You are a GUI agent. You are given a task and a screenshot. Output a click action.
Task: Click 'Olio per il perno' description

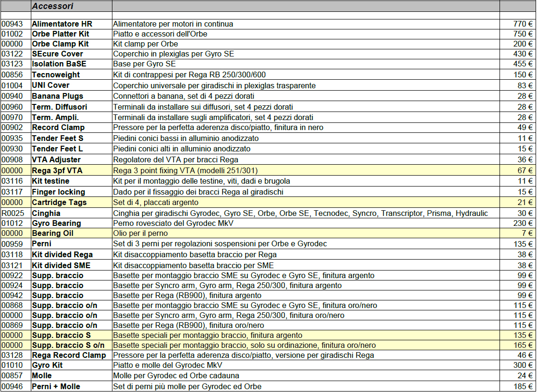click(x=140, y=233)
